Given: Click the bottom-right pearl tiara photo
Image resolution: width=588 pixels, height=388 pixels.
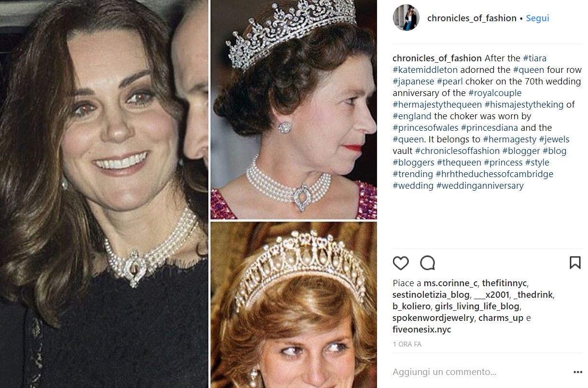Looking at the screenshot, I should (x=294, y=305).
